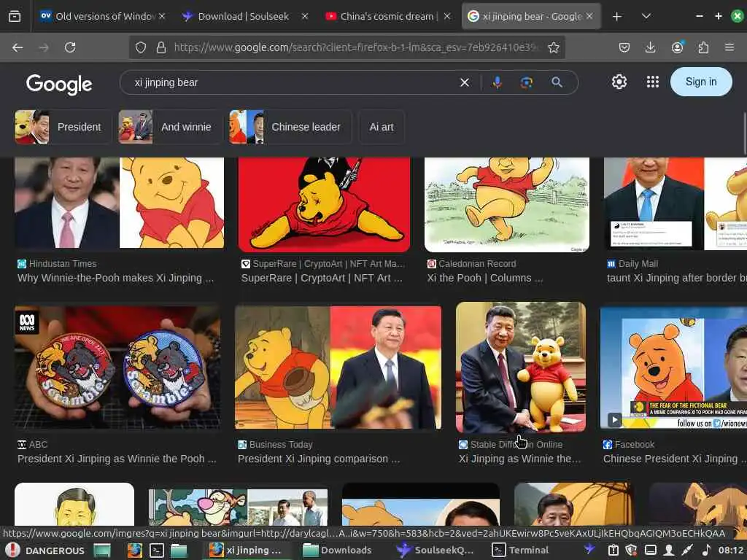Close the Download Soulseek tab
This screenshot has width=747, height=560.
coord(305,16)
